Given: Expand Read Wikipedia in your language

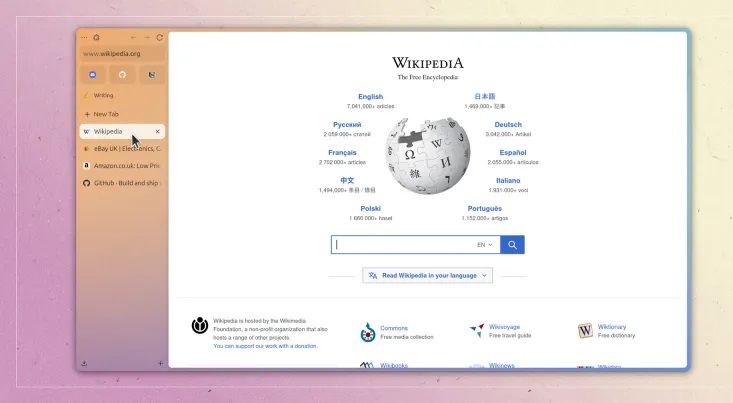Looking at the screenshot, I should [x=427, y=275].
